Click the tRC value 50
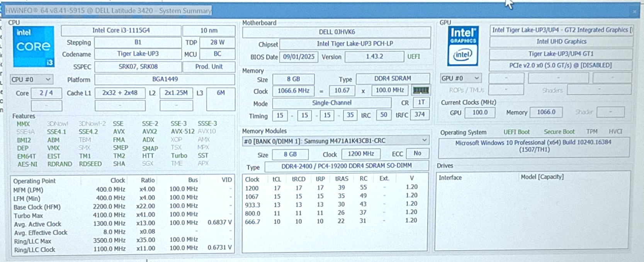Viewport: 644px width, 262px height. 384,115
